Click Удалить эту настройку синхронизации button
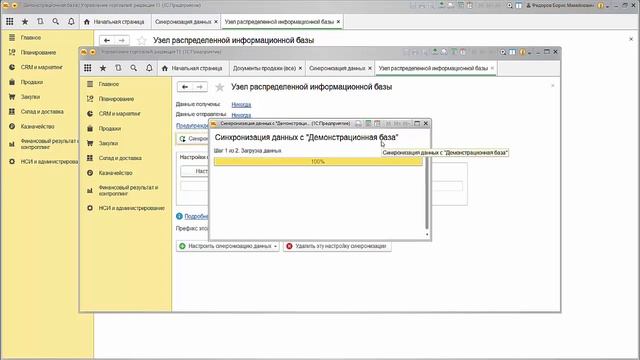Screen dimensions: 640x360 coord(337,246)
